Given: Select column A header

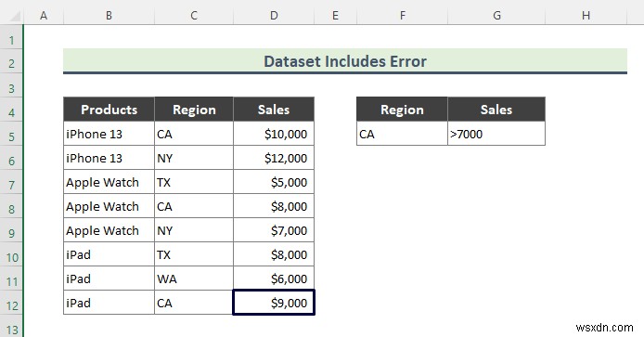Looking at the screenshot, I should (x=44, y=16).
